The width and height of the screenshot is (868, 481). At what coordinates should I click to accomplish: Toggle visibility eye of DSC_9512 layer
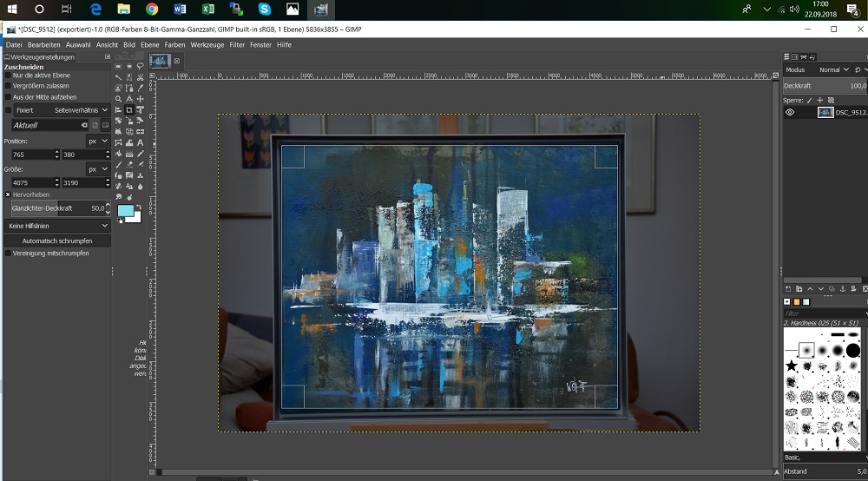(x=790, y=113)
